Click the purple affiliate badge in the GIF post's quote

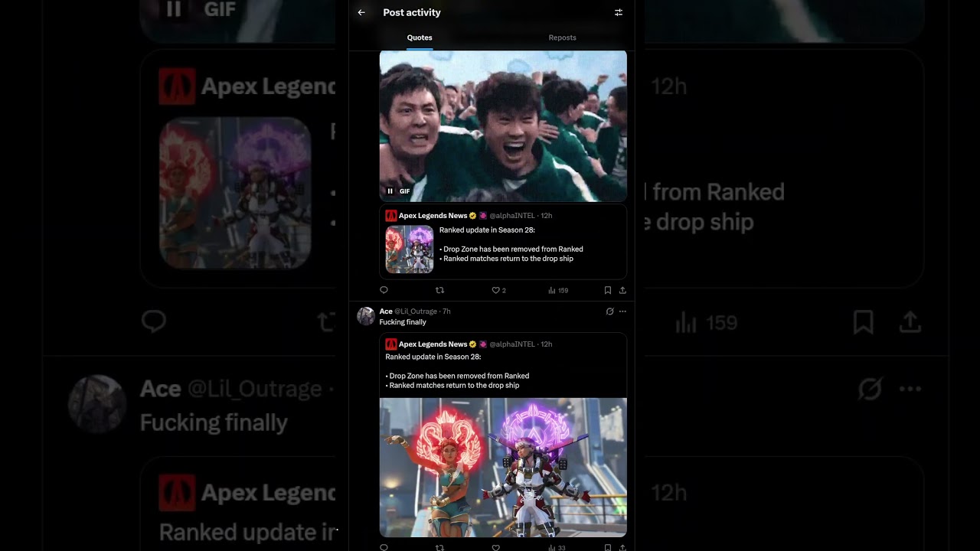[483, 216]
